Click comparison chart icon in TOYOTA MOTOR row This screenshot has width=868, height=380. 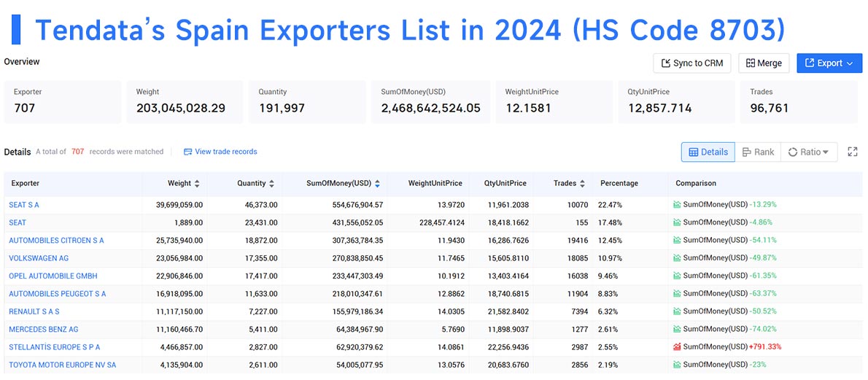click(x=677, y=365)
